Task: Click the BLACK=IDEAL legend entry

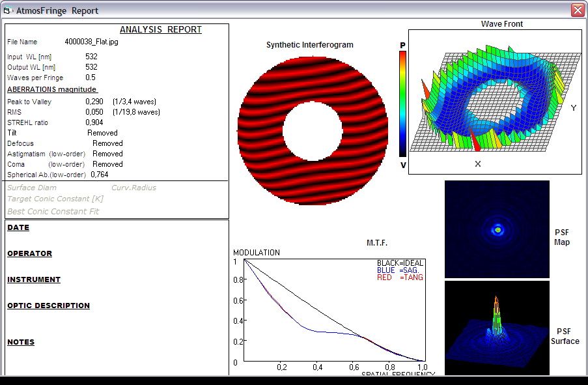Action: [400, 263]
